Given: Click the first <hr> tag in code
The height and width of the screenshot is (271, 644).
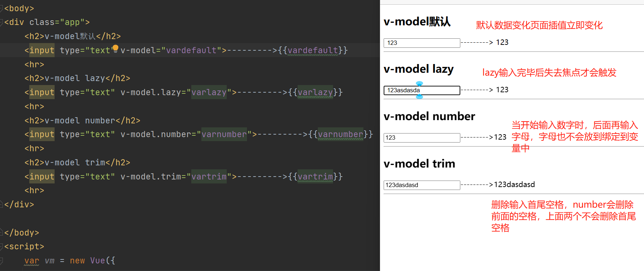Looking at the screenshot, I should point(34,64).
